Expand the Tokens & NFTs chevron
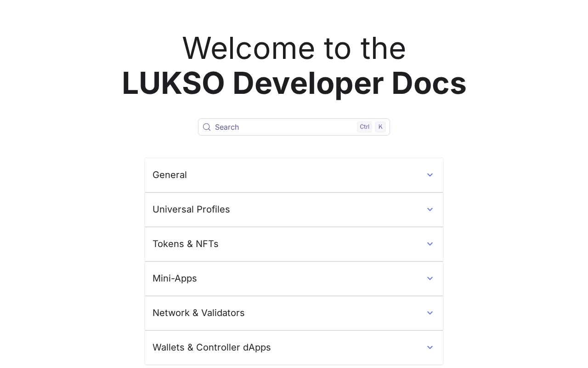 click(x=430, y=244)
